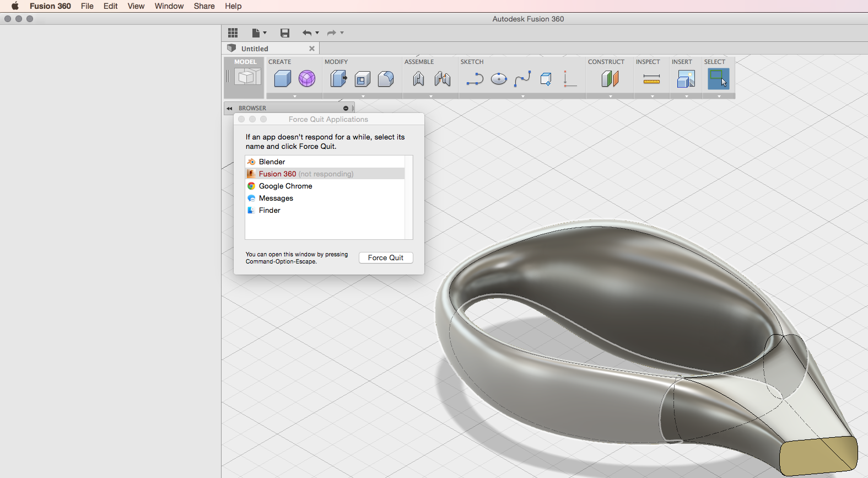
Task: Click the Stop Sketch dimension line icon
Action: pyautogui.click(x=569, y=79)
